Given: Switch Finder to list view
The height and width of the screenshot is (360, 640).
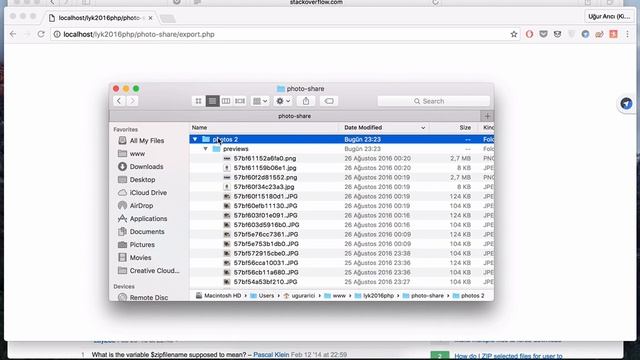Looking at the screenshot, I should click(212, 101).
